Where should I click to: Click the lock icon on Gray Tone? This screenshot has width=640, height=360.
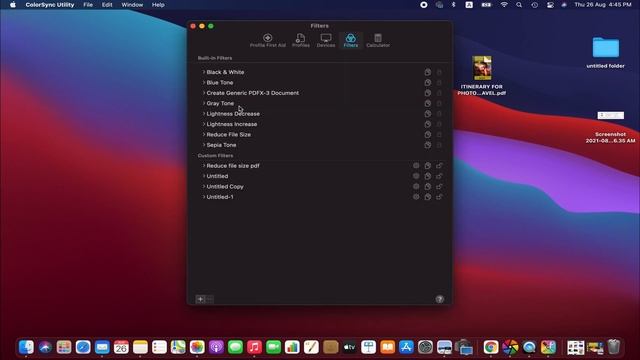click(439, 103)
